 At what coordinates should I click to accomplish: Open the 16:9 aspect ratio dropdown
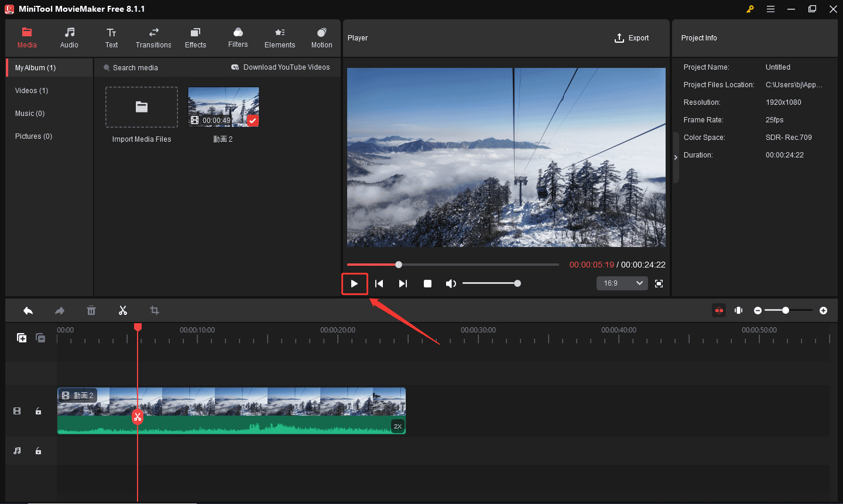622,283
